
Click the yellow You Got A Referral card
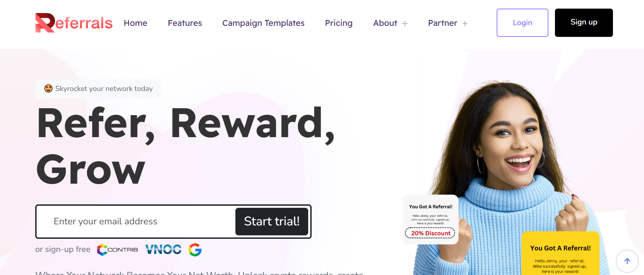(560, 253)
